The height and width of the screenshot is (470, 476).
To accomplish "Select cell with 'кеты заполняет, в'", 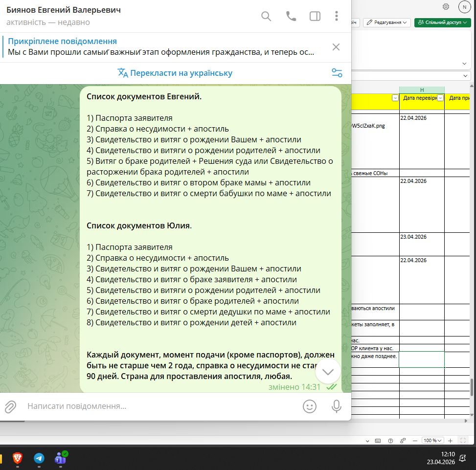I will click(x=376, y=328).
